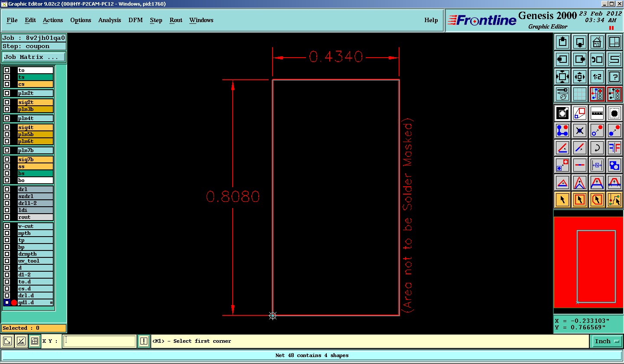624x364 pixels.
Task: Toggle the checkbox for layer drl
Action: (7, 189)
